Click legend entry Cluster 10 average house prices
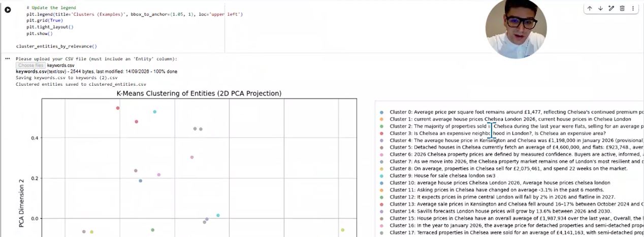The width and height of the screenshot is (644, 237). coord(500,183)
